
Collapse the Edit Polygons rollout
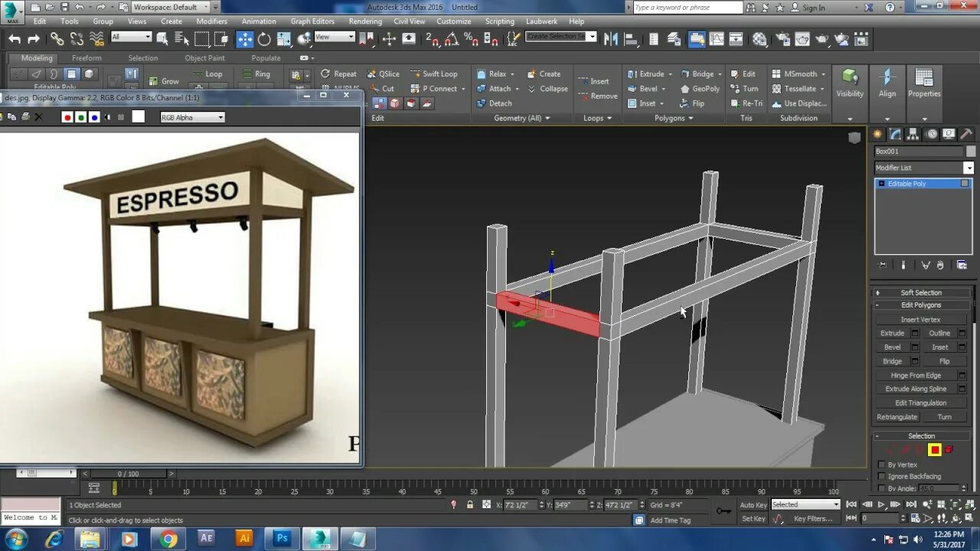[x=921, y=305]
